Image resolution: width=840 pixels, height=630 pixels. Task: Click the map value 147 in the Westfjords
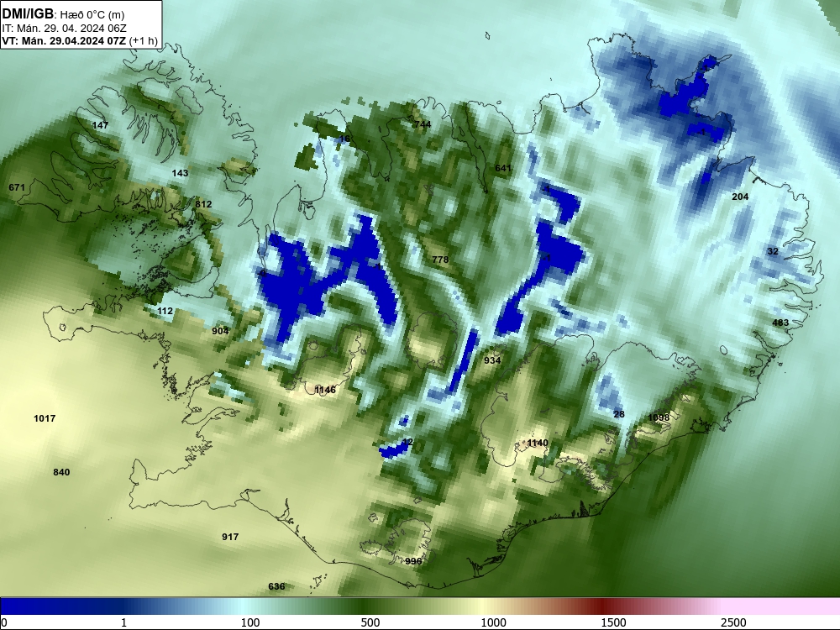(x=100, y=125)
